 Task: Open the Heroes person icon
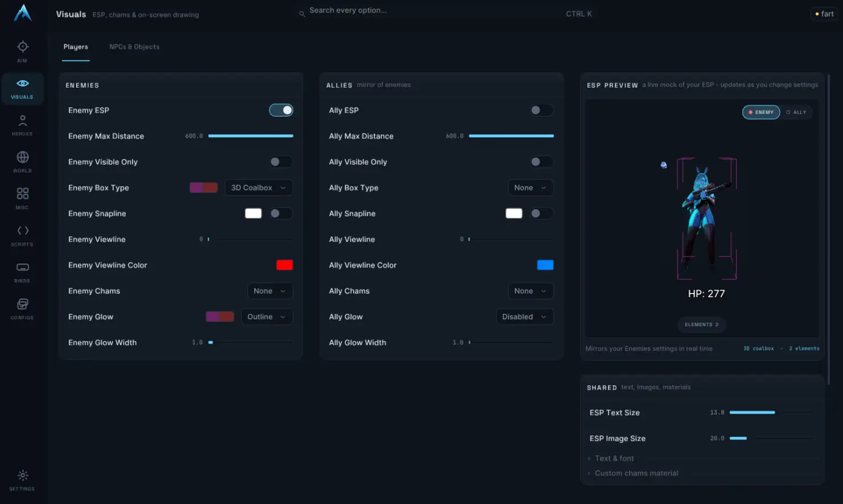coord(22,121)
